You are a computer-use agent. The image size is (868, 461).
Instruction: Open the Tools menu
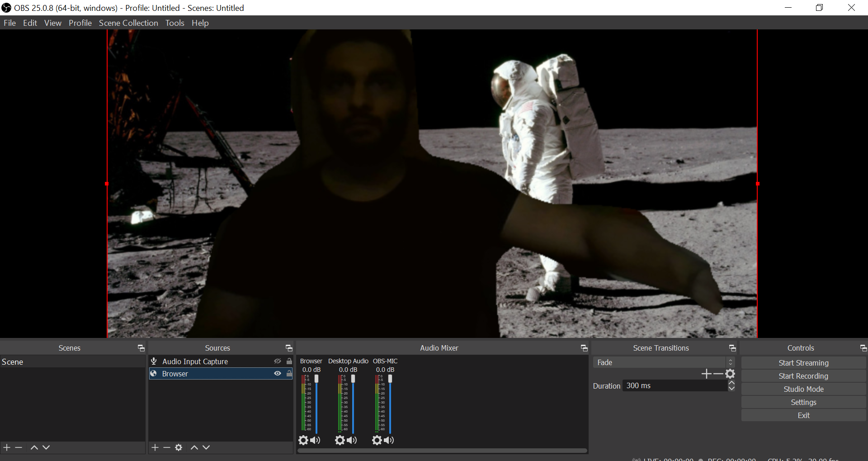point(175,23)
